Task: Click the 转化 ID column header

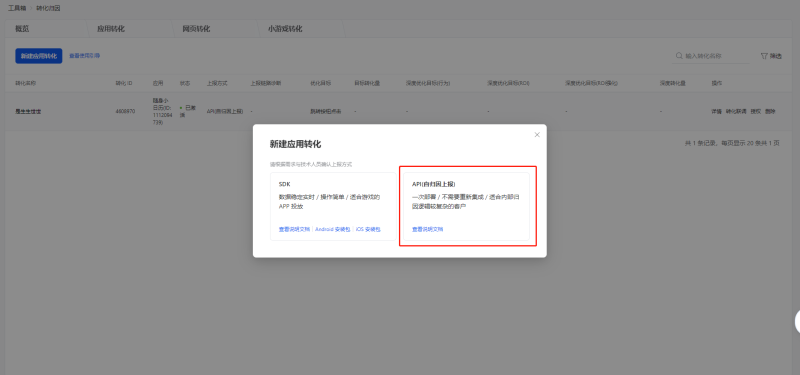Action: click(x=124, y=83)
